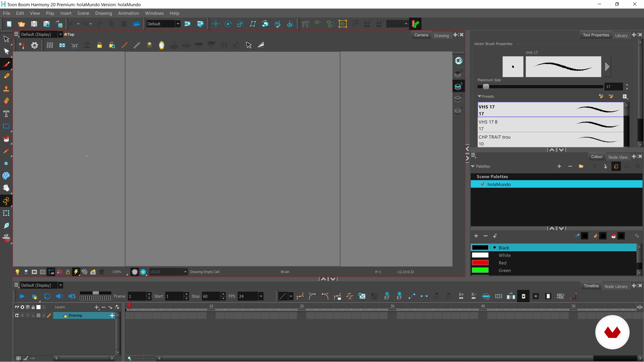Screen dimensions: 644x362
Task: Adjust the Maximum Size slider handle
Action: click(486, 87)
